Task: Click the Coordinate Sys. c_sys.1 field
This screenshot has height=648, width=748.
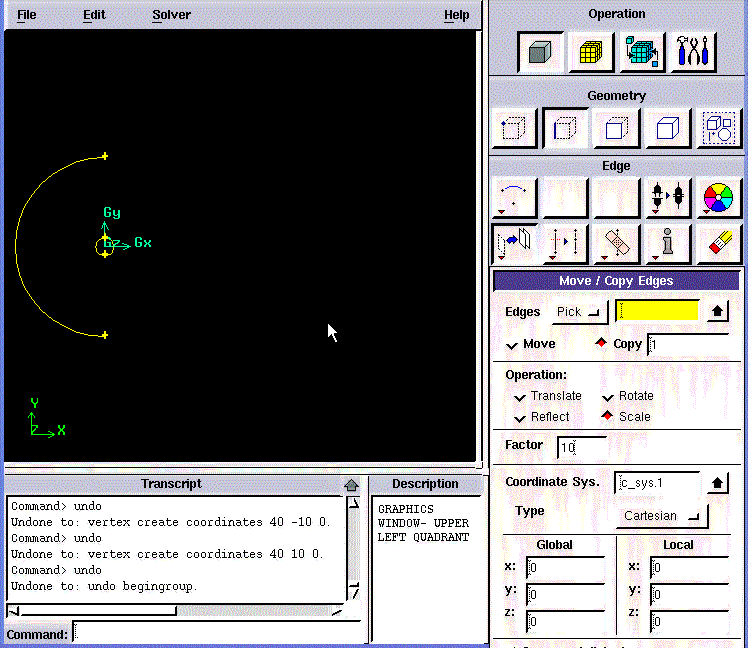Action: point(657,483)
